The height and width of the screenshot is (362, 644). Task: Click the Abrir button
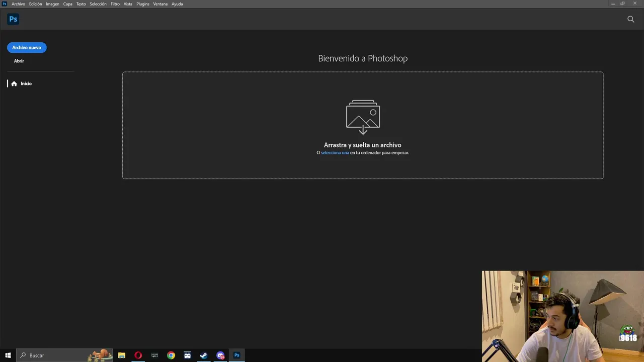19,61
